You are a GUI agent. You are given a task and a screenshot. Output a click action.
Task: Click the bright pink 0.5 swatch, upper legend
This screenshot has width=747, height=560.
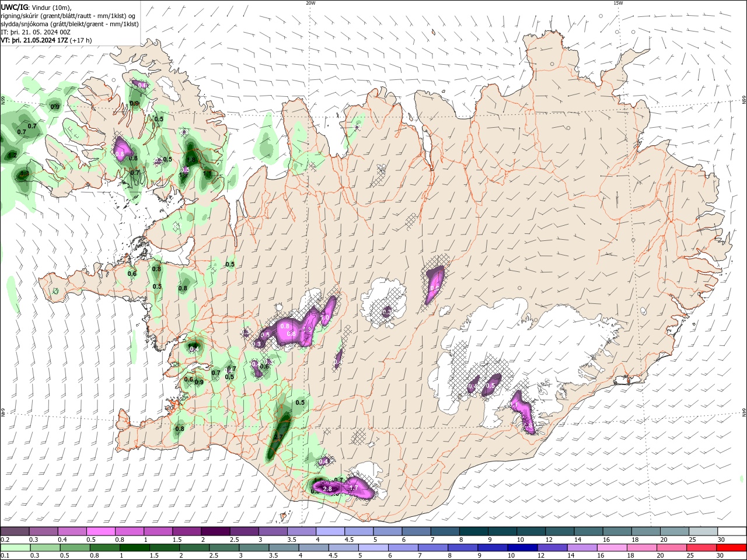[x=100, y=531]
